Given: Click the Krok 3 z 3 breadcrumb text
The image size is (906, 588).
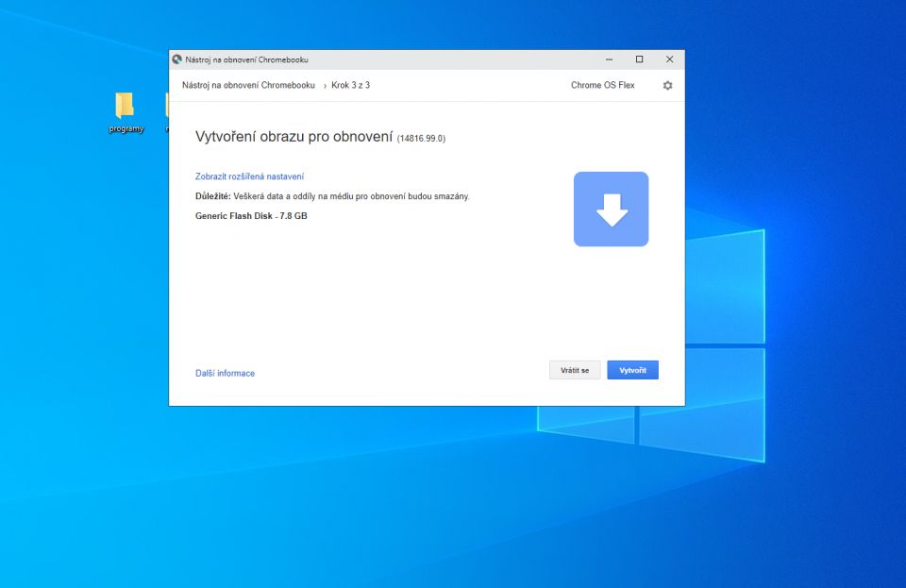Looking at the screenshot, I should click(x=350, y=85).
